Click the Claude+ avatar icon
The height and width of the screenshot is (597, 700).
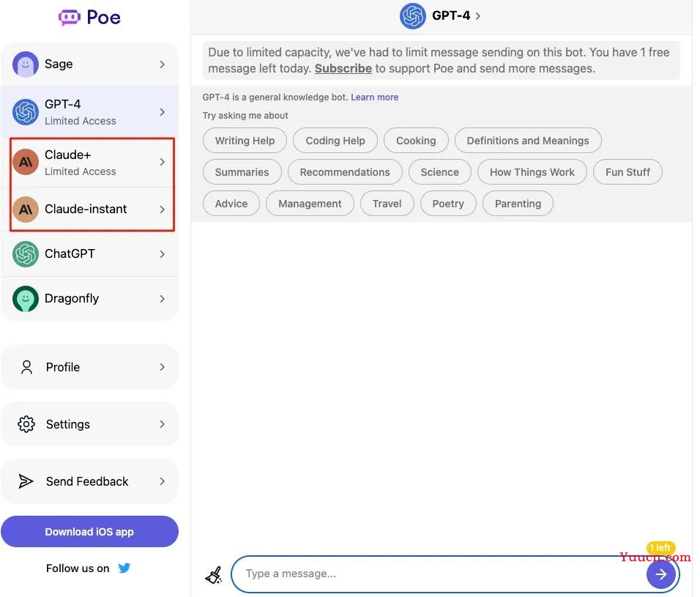26,162
